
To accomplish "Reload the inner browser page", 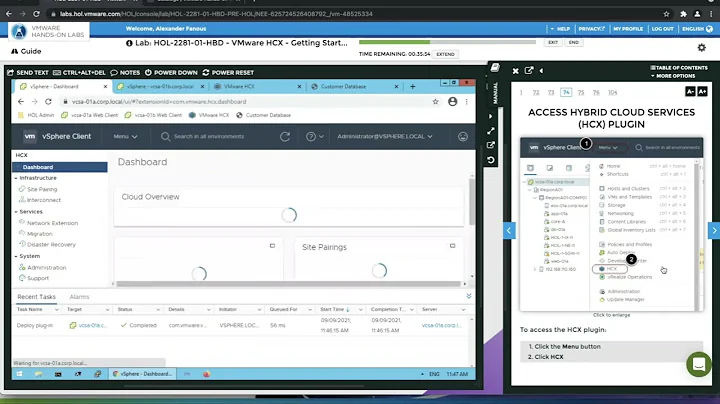I will (x=48, y=101).
